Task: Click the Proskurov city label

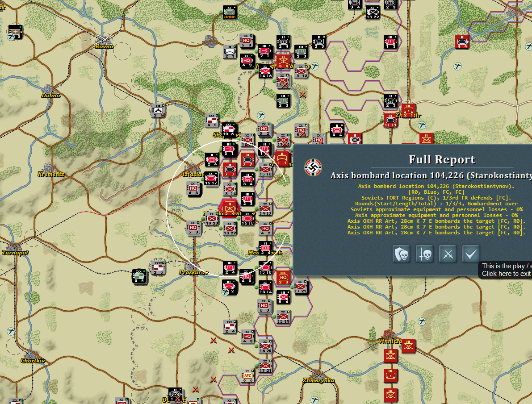Action: [193, 272]
